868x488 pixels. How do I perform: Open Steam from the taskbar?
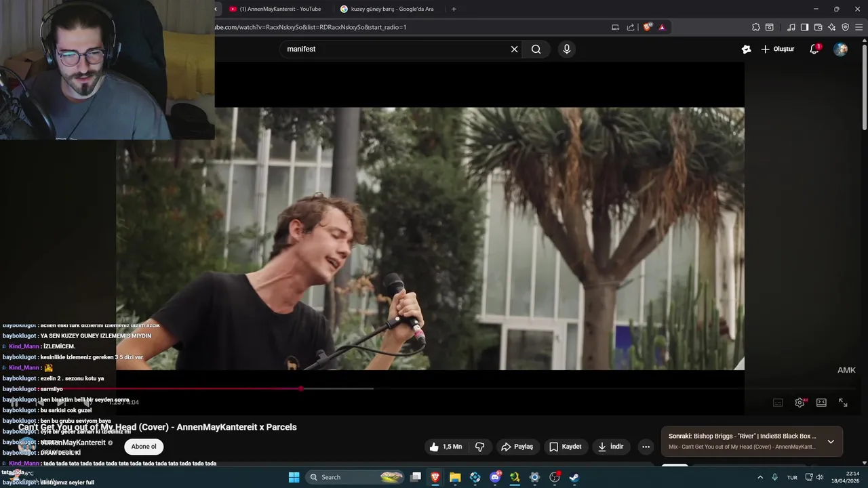pyautogui.click(x=574, y=477)
